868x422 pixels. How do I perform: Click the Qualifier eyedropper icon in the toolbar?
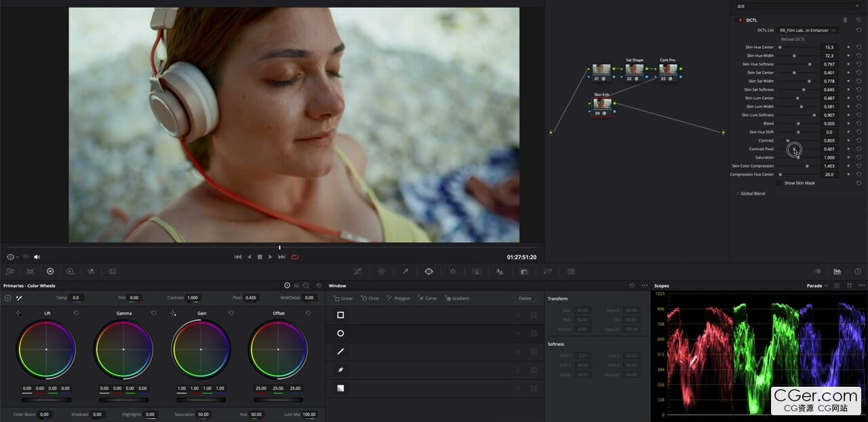pos(405,271)
